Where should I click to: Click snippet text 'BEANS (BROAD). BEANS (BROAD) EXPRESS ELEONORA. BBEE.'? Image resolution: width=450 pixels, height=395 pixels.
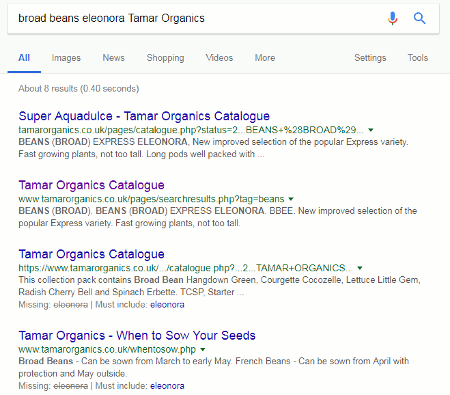[157, 211]
